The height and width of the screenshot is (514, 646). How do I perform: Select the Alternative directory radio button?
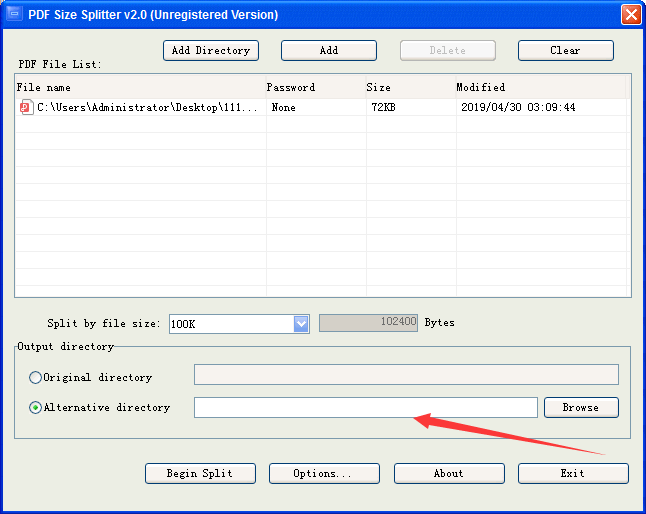coord(35,408)
